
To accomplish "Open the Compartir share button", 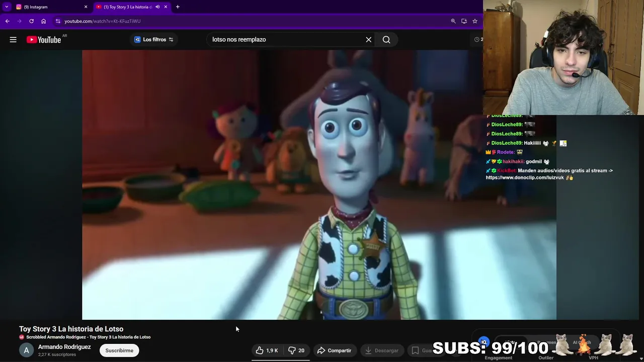I will [x=334, y=350].
